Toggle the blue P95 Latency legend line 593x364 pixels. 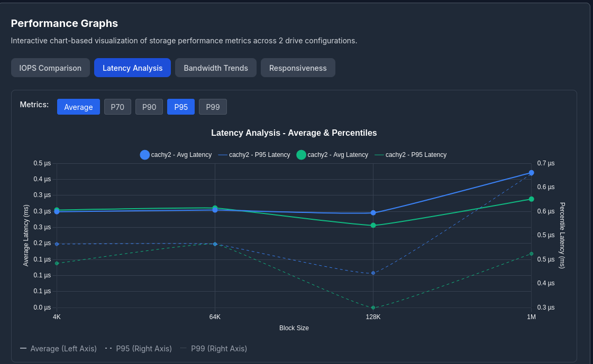[x=223, y=155]
